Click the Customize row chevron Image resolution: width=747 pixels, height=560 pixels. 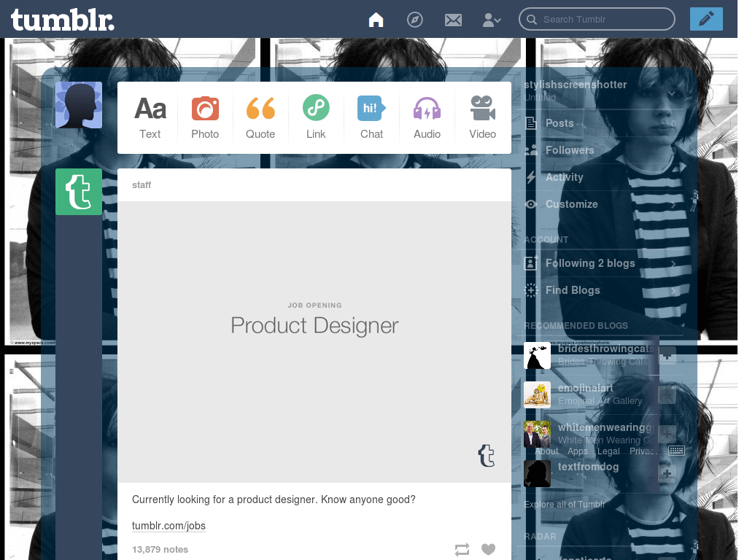click(673, 205)
